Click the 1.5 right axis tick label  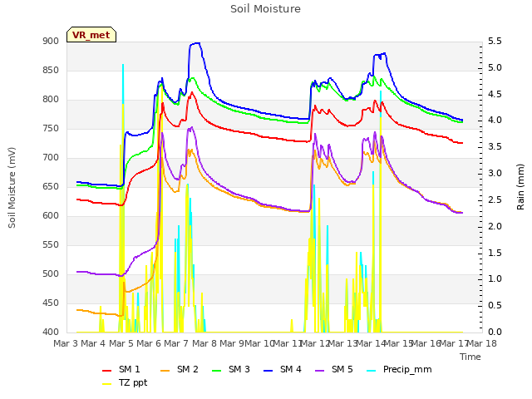(x=495, y=253)
